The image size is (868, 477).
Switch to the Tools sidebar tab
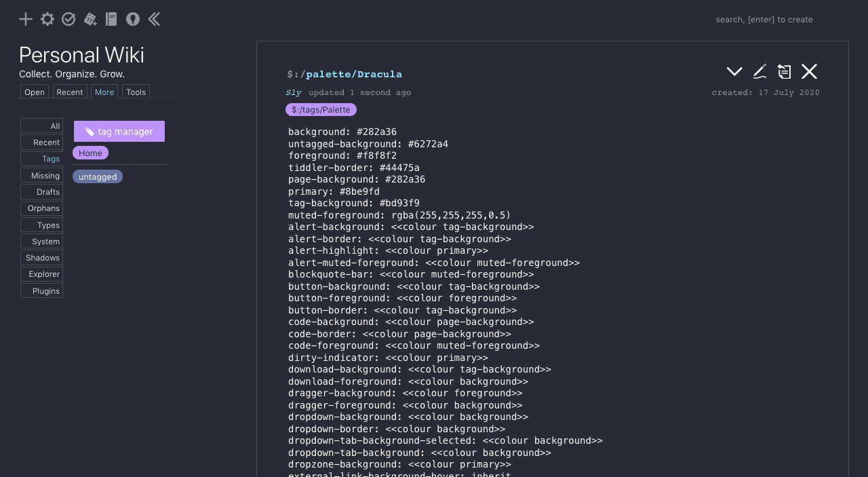pos(135,92)
